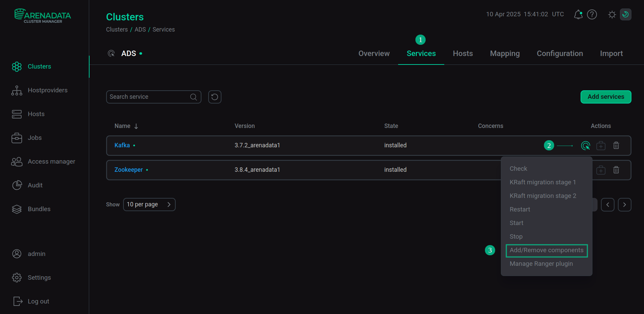Screen dimensions: 644x314
Task: Open the Kafka service link
Action: pyautogui.click(x=122, y=145)
